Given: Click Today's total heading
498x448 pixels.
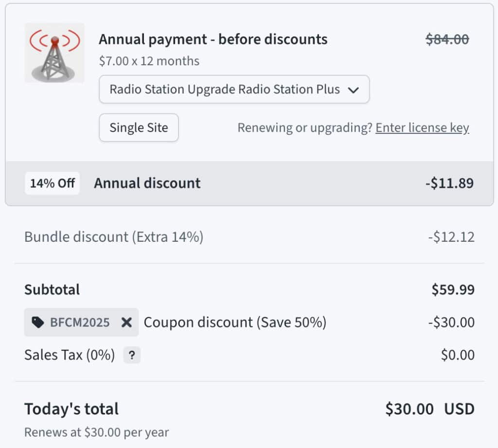Looking at the screenshot, I should pos(71,409).
